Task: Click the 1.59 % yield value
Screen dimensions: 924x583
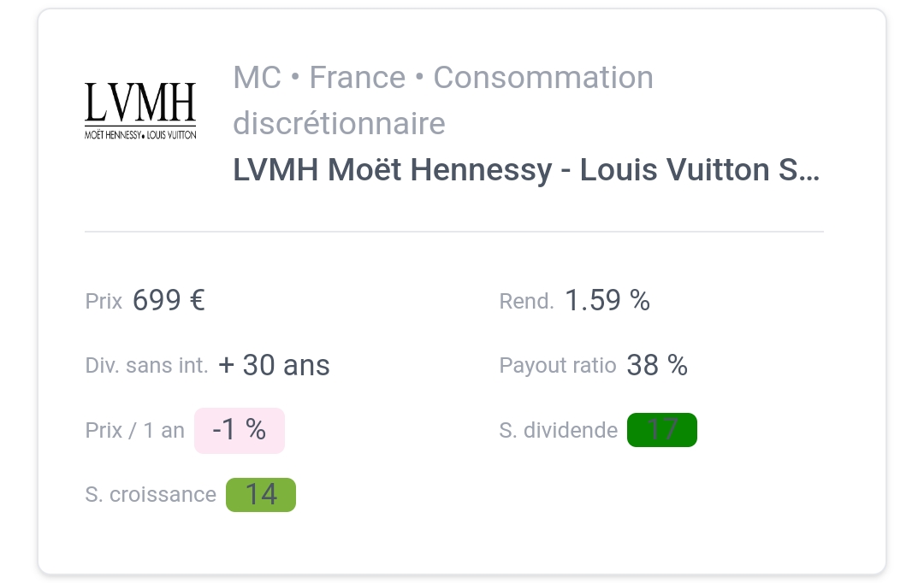Action: point(607,300)
